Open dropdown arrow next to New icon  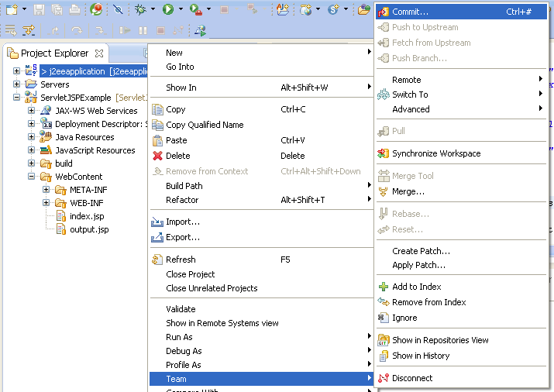pos(24,9)
